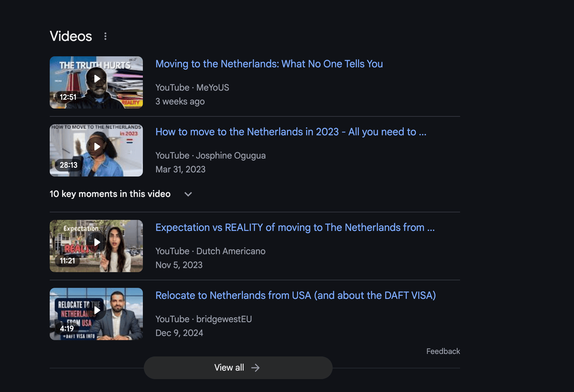Click the Feedback link
Image resolution: width=574 pixels, height=392 pixels.
click(x=443, y=351)
